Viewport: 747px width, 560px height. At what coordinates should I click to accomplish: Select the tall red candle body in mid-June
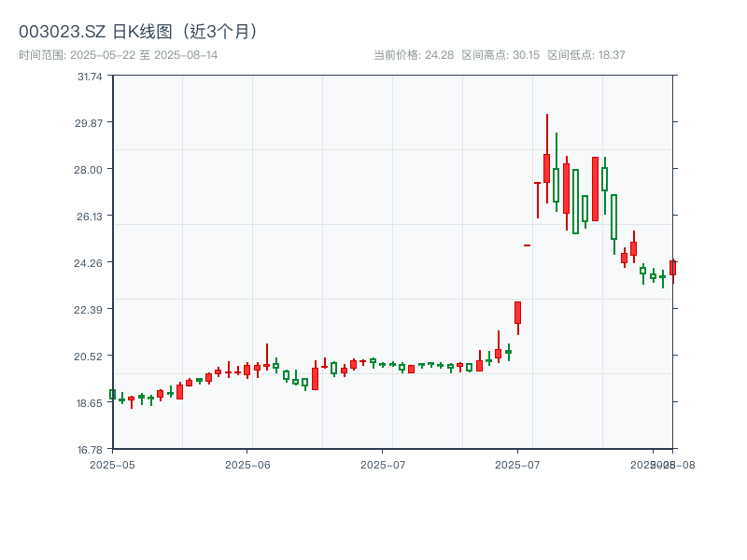(315, 378)
